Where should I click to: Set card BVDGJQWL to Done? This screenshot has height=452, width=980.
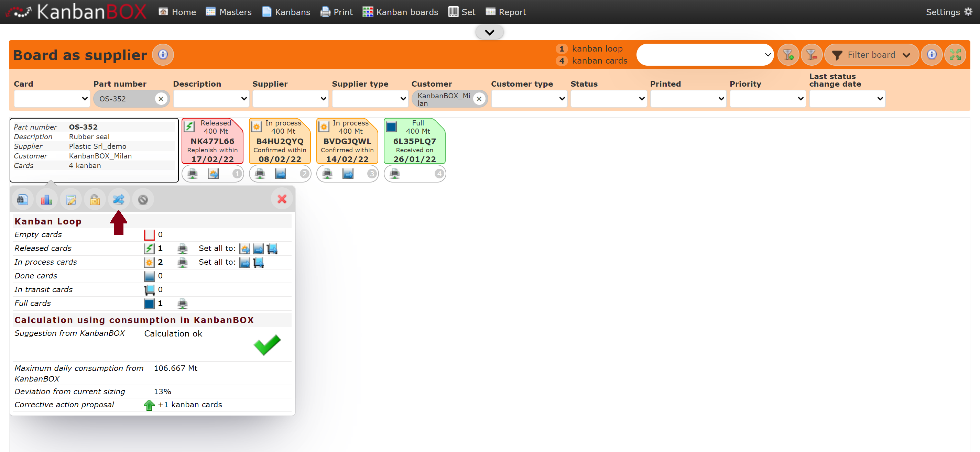pyautogui.click(x=348, y=174)
